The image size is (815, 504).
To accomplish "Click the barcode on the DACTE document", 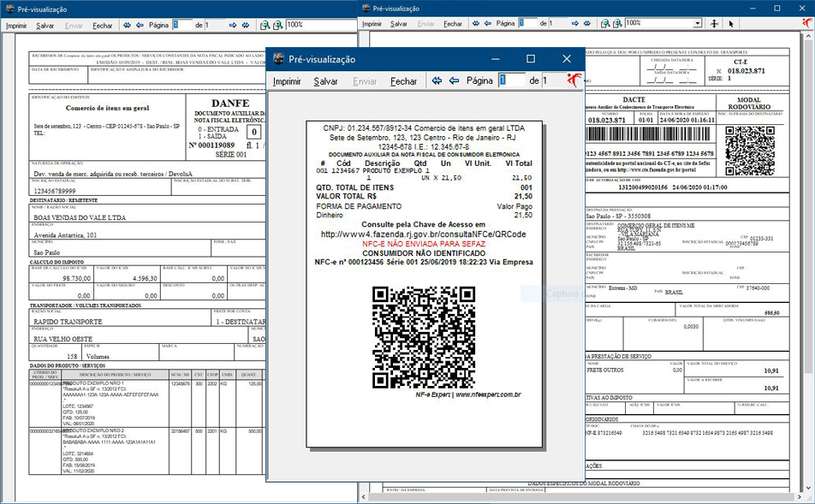I will (649, 134).
